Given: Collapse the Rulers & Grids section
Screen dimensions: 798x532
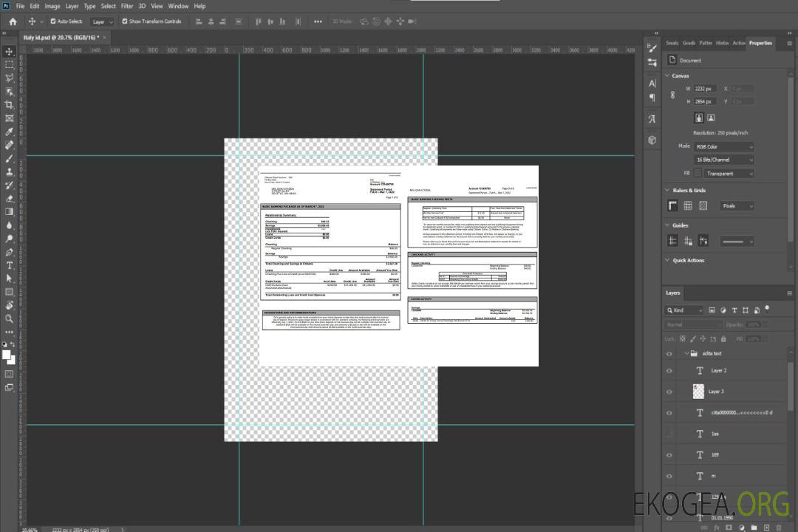Looking at the screenshot, I should point(666,191).
